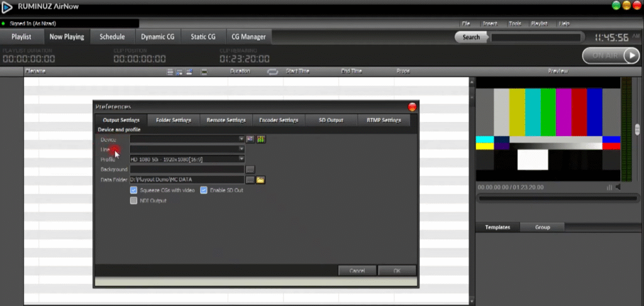Screen dimensions: 644x306
Task: Expand the Profile dropdown showing HD 1080 50i
Action: [241, 159]
